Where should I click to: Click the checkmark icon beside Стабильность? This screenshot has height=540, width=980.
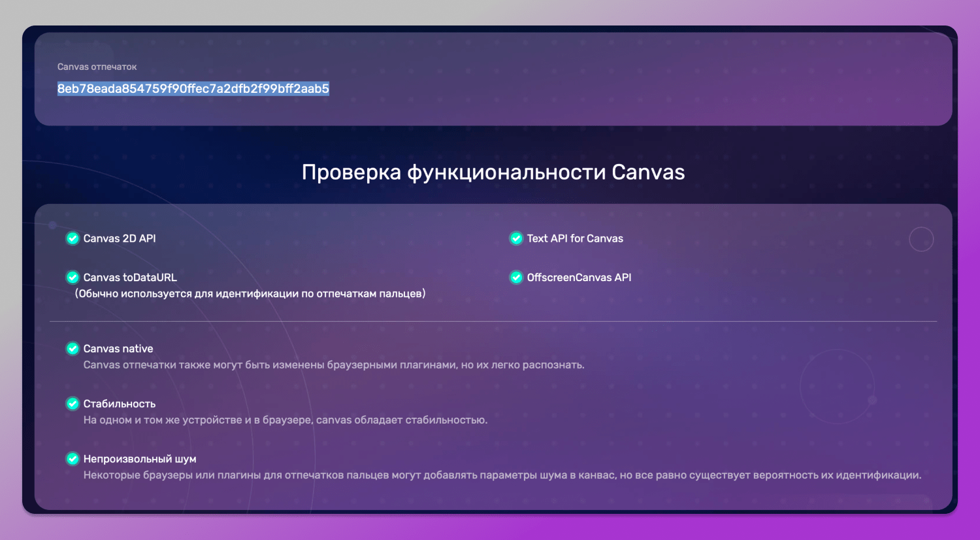[73, 404]
